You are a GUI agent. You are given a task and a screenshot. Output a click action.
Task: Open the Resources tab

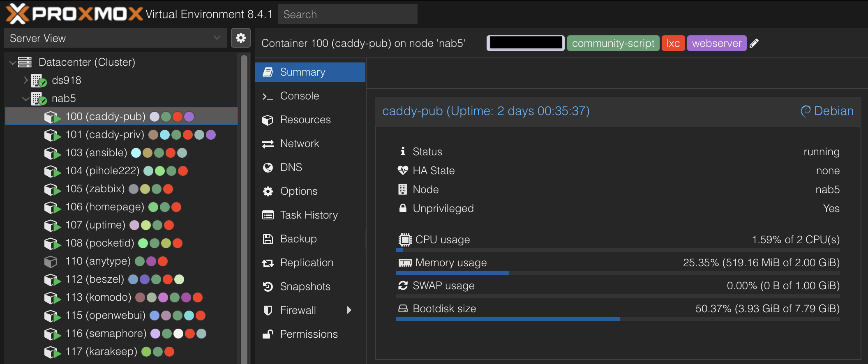pyautogui.click(x=310, y=120)
